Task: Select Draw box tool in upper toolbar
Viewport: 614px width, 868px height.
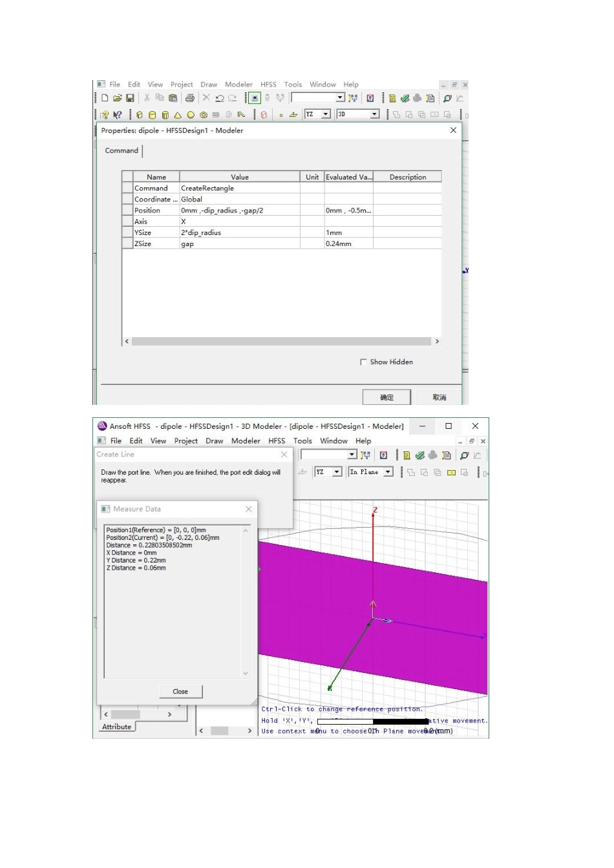Action: point(140,115)
